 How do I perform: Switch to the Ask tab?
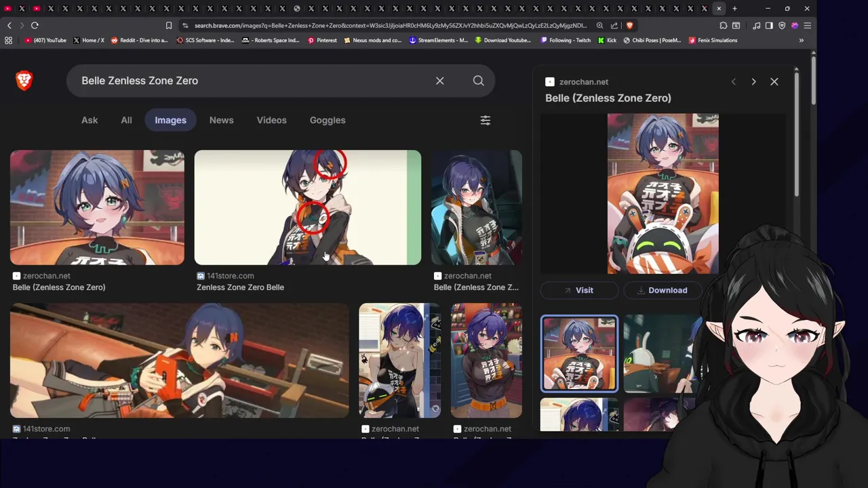(x=90, y=120)
